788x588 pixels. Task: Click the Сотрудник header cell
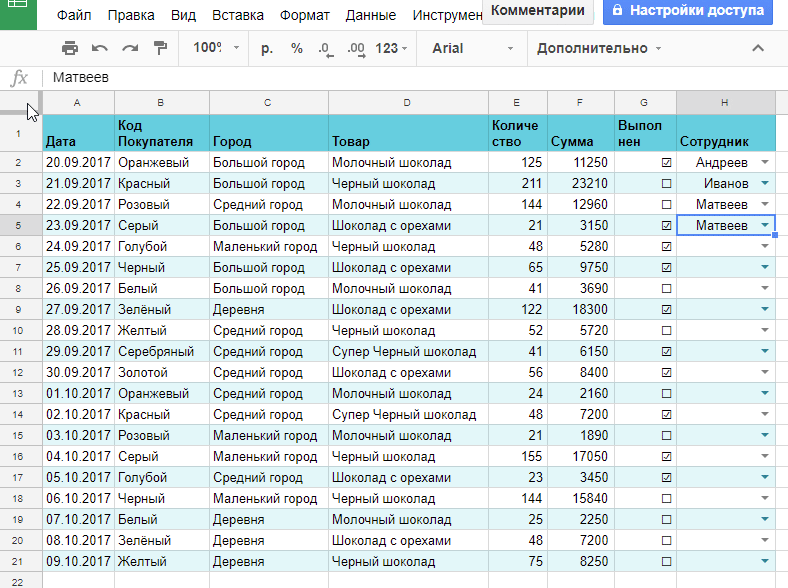tap(726, 133)
